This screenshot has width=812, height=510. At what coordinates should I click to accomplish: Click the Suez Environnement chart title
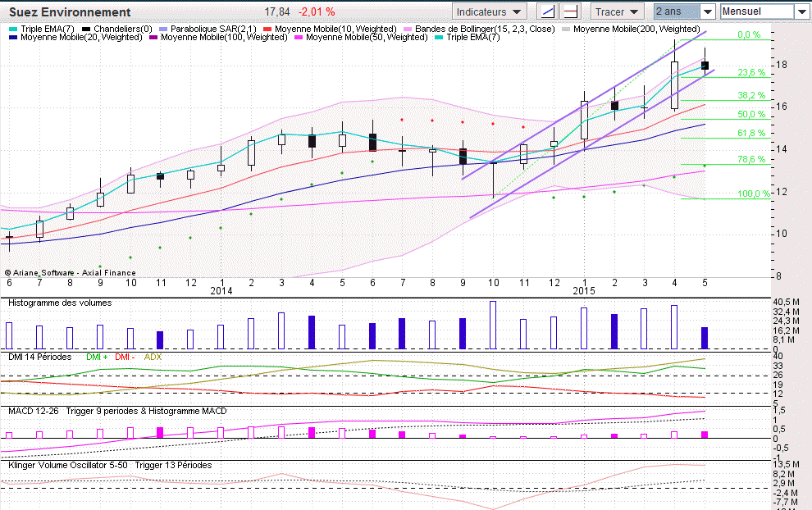70,12
